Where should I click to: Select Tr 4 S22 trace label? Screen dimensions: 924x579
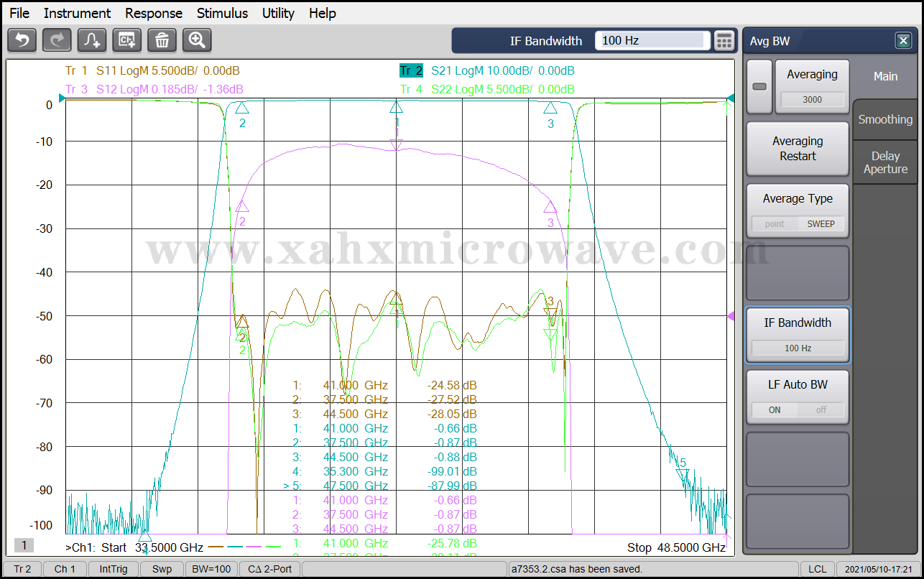pos(487,89)
